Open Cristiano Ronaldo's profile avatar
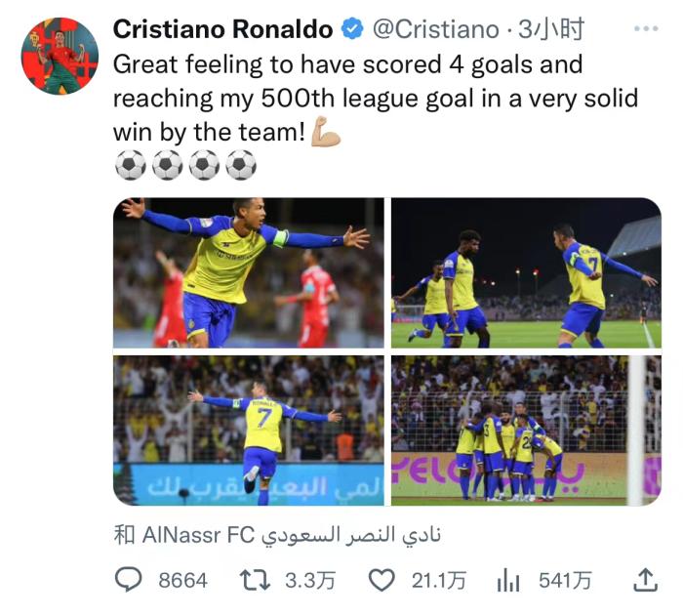 (60, 56)
